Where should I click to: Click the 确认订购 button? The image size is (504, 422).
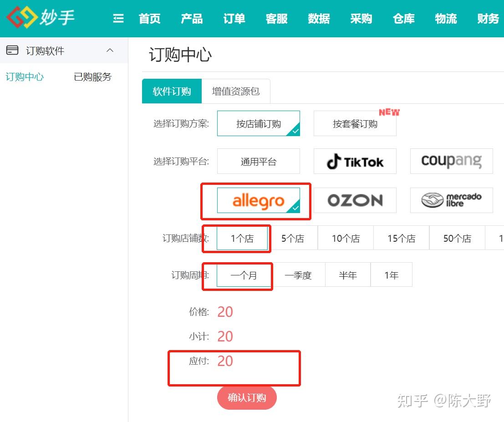[247, 398]
